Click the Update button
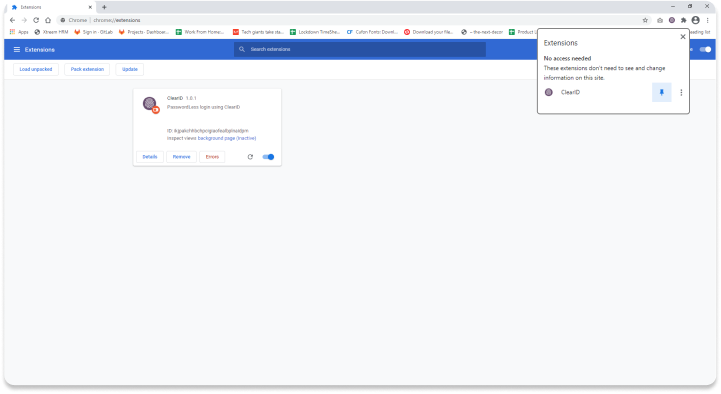 point(130,69)
